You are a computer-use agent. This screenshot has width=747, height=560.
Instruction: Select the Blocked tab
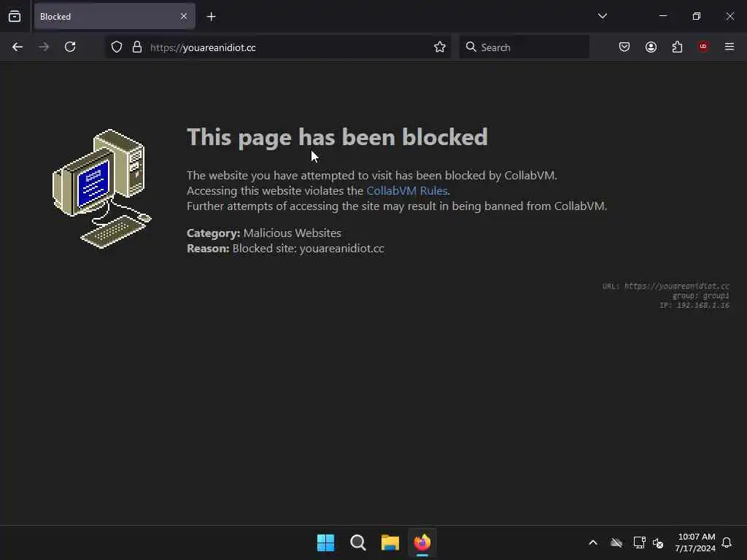(x=115, y=17)
